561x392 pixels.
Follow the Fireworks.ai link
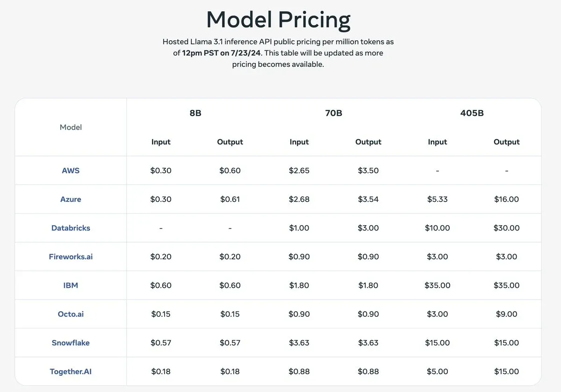click(71, 257)
